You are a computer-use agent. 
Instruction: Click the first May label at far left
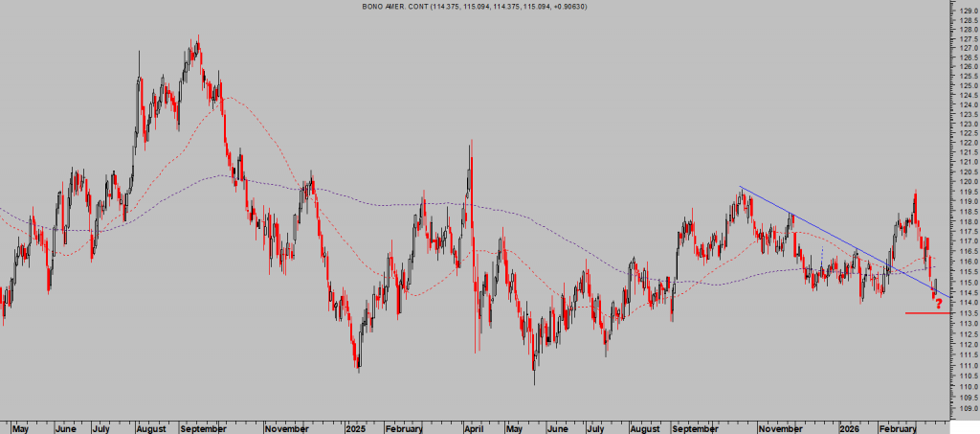tap(20, 428)
